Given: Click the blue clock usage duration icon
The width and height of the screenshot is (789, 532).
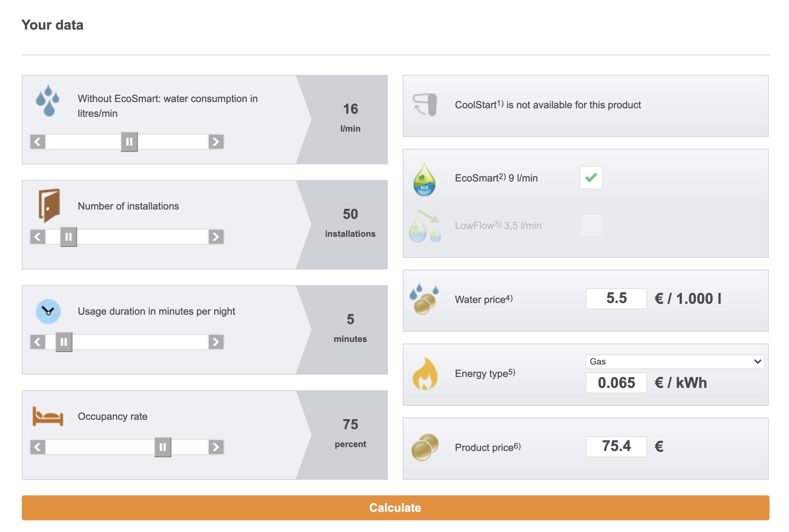Looking at the screenshot, I should tap(48, 311).
